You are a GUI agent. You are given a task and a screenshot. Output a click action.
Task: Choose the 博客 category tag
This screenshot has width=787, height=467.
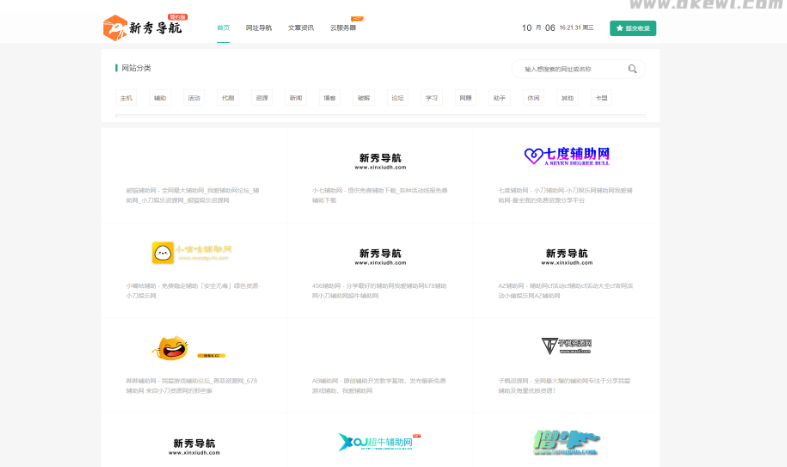(x=330, y=98)
